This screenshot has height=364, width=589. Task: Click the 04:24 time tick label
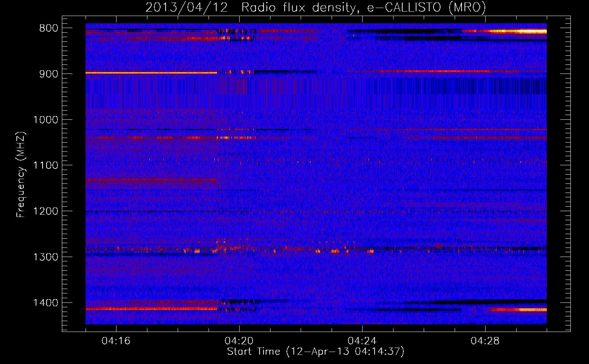coord(362,341)
